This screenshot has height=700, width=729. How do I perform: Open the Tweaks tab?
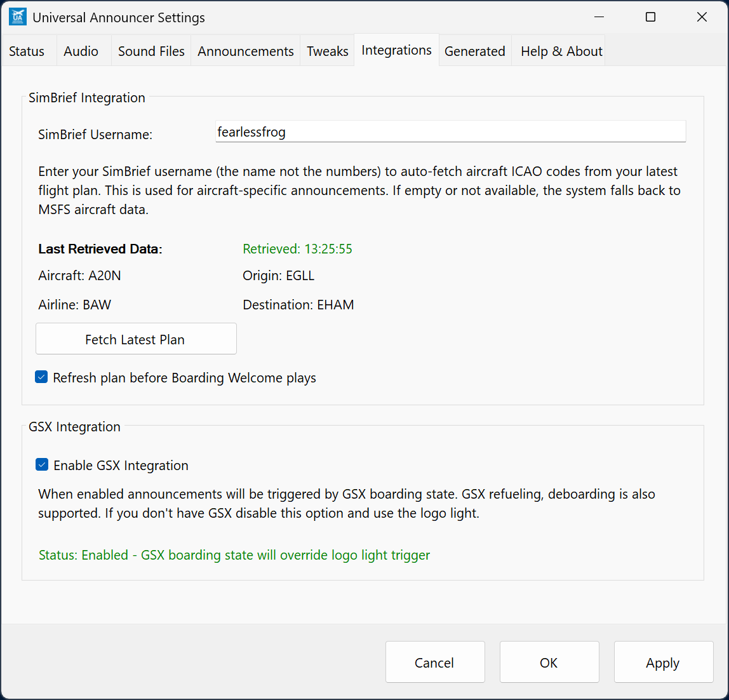327,51
